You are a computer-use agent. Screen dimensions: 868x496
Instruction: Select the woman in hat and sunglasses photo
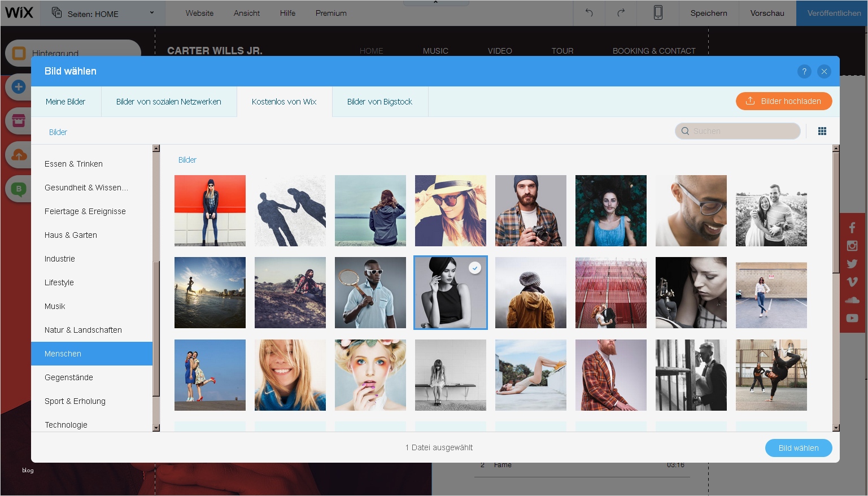point(451,211)
